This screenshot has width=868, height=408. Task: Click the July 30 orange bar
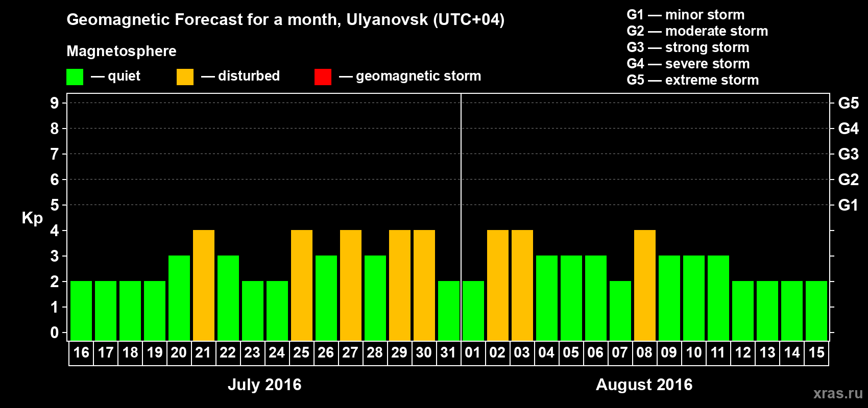tap(424, 285)
